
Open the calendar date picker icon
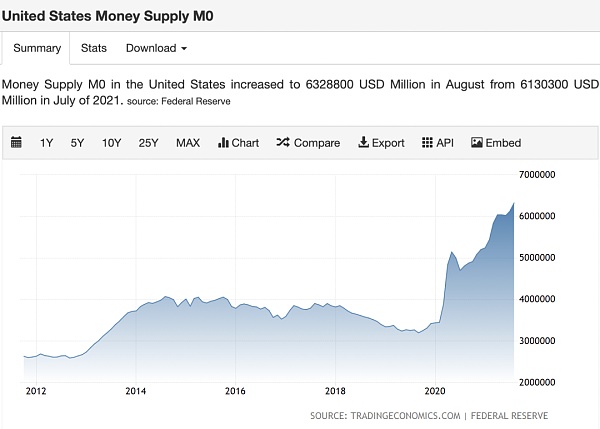click(x=16, y=143)
